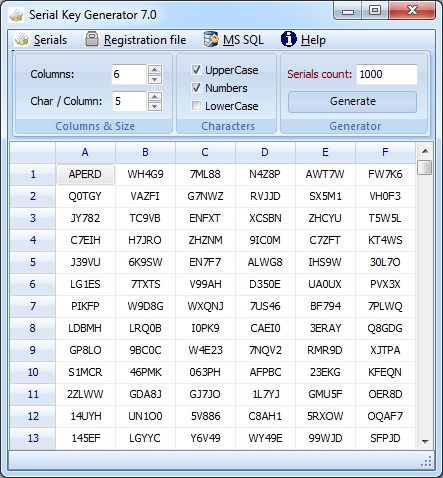Image resolution: width=443 pixels, height=478 pixels.
Task: Select cell APERD in row 1
Action: click(x=85, y=174)
